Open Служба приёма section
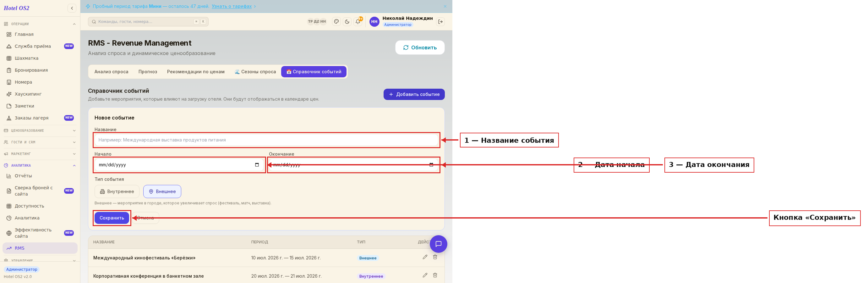This screenshot has width=868, height=283. [x=40, y=46]
